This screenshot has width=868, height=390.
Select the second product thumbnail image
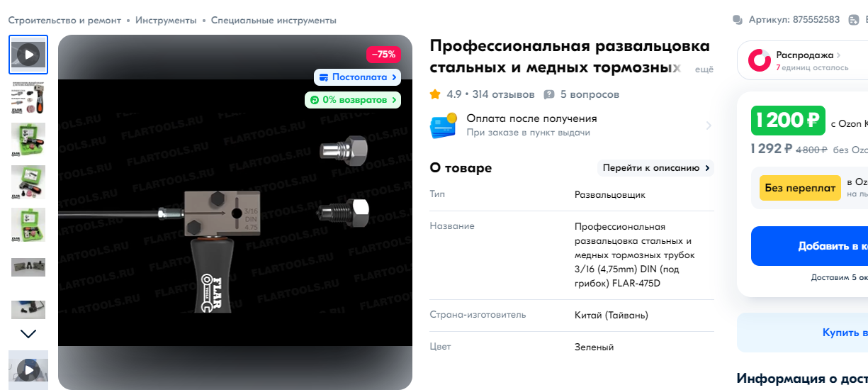coord(28,97)
